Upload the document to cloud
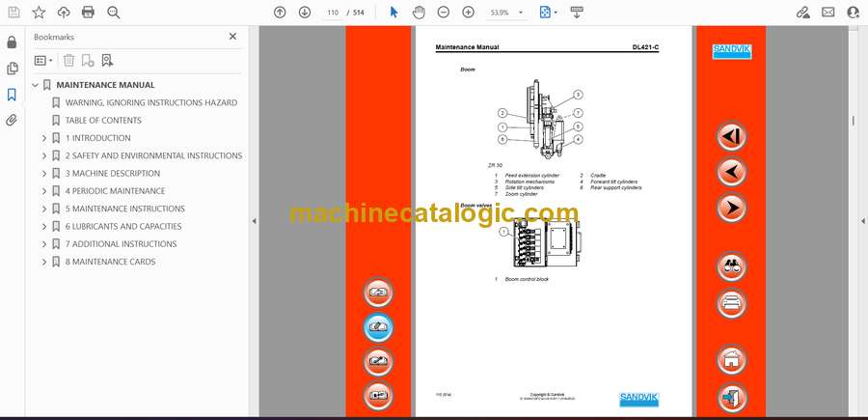 pos(64,13)
